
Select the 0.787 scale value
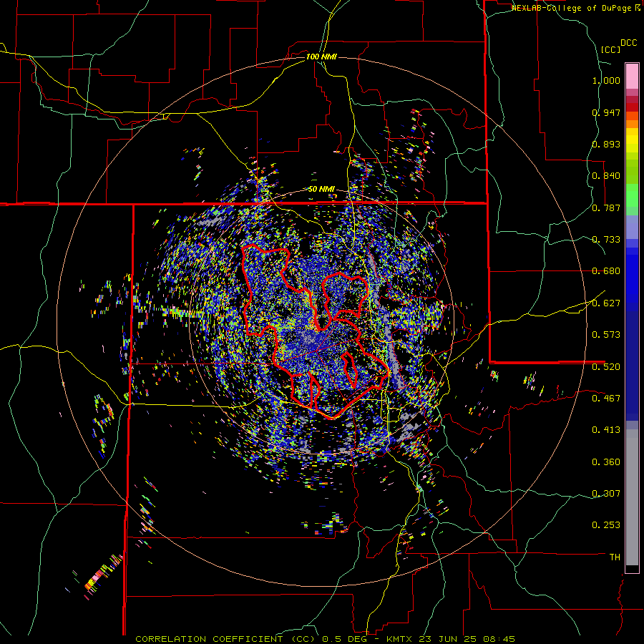[606, 208]
